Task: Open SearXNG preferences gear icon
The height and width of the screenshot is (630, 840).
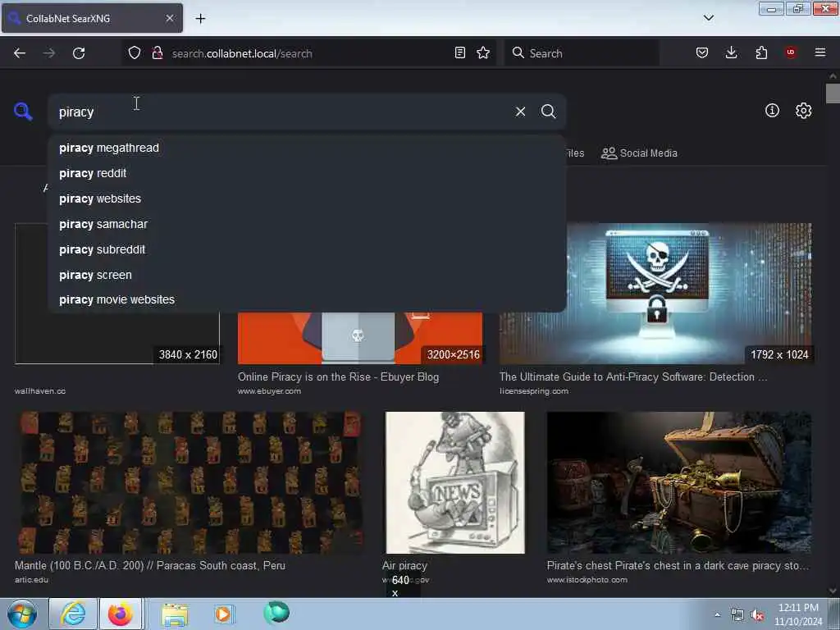Action: [803, 111]
